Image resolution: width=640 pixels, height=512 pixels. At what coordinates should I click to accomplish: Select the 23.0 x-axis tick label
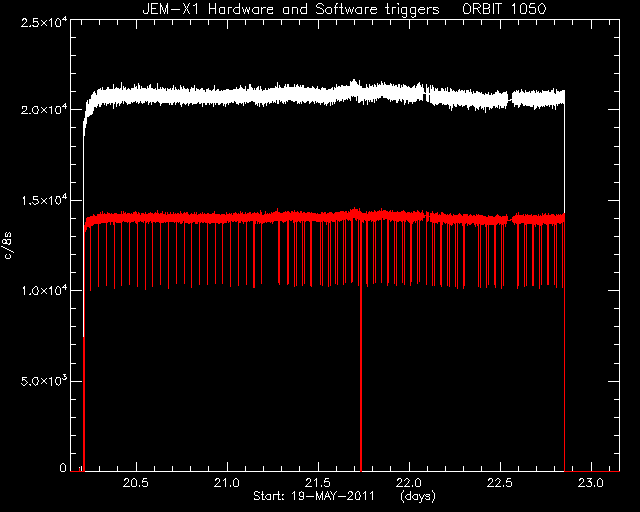pos(591,483)
